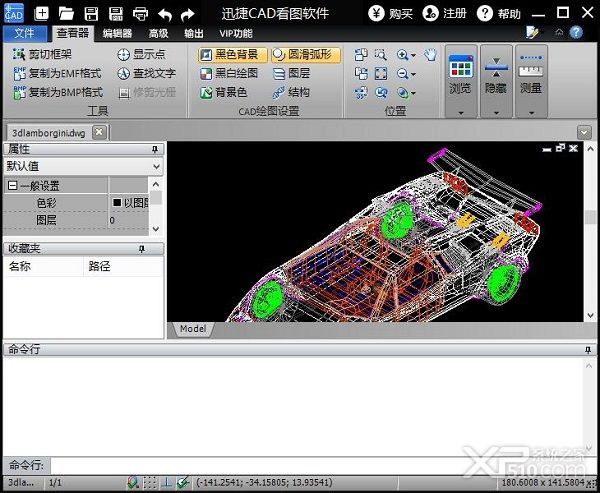Click the new file icon in title bar

tap(41, 13)
